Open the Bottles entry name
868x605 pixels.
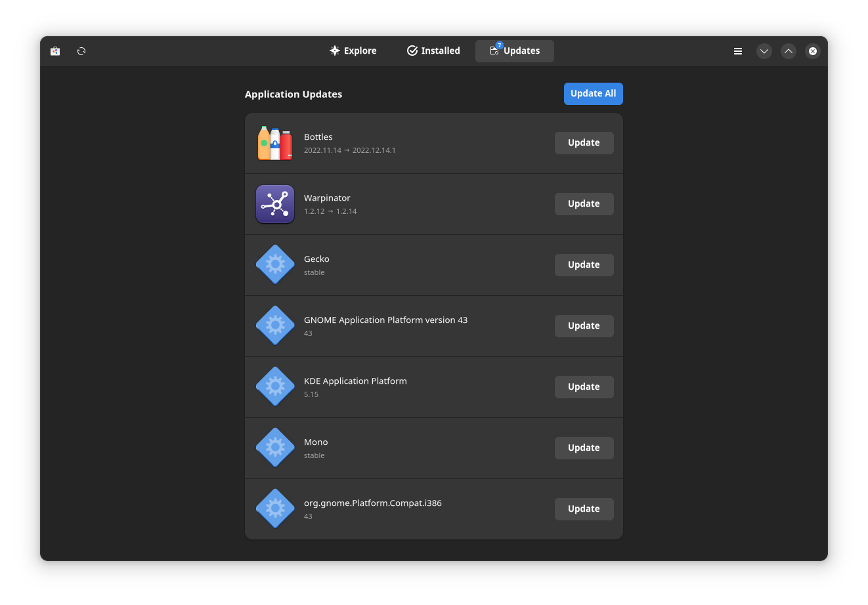(x=318, y=137)
